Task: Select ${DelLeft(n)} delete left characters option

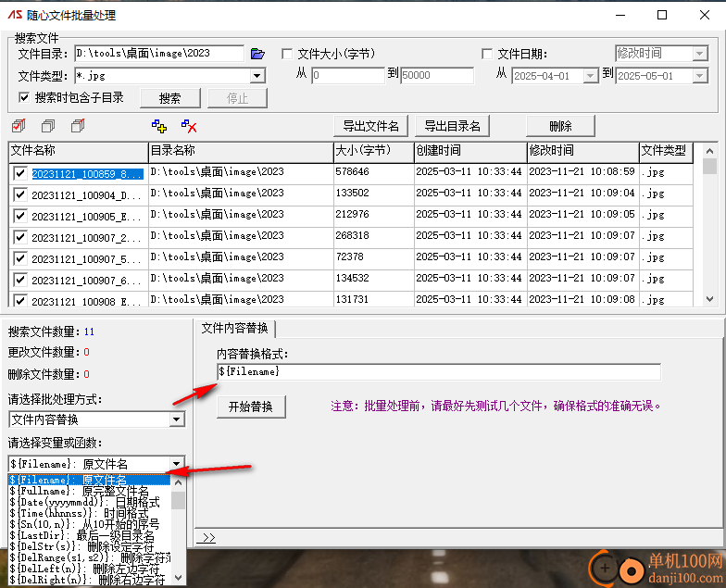Action: pos(89,569)
